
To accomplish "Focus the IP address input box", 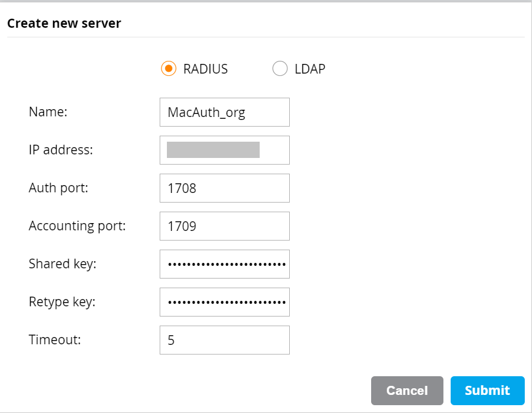I will 224,150.
